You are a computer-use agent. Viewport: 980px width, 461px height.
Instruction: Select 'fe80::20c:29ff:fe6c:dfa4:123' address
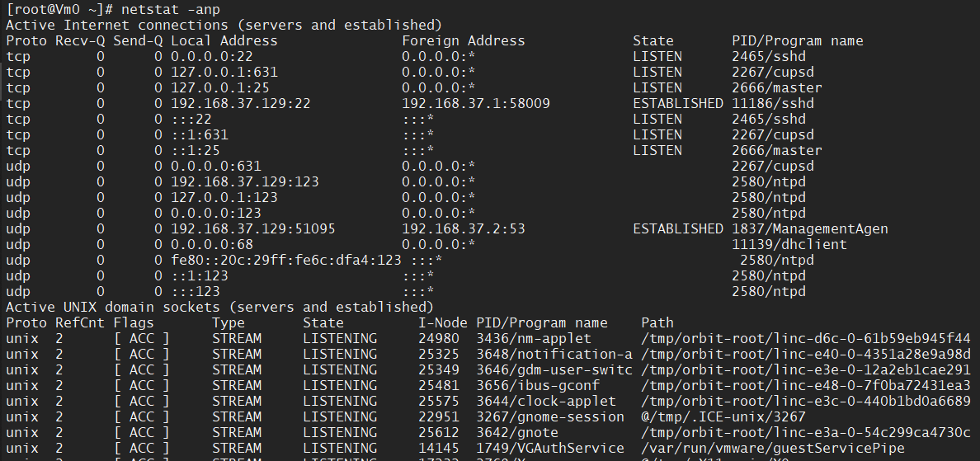pyautogui.click(x=286, y=260)
